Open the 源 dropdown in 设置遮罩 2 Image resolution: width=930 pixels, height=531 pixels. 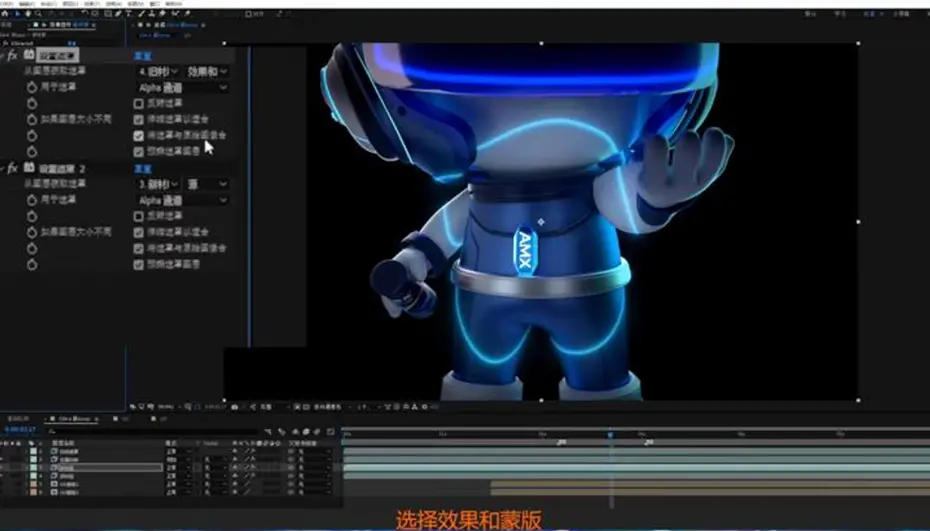click(207, 184)
